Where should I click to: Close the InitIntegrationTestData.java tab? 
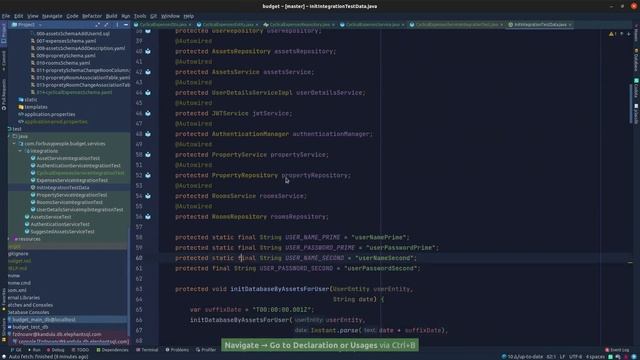pos(570,24)
